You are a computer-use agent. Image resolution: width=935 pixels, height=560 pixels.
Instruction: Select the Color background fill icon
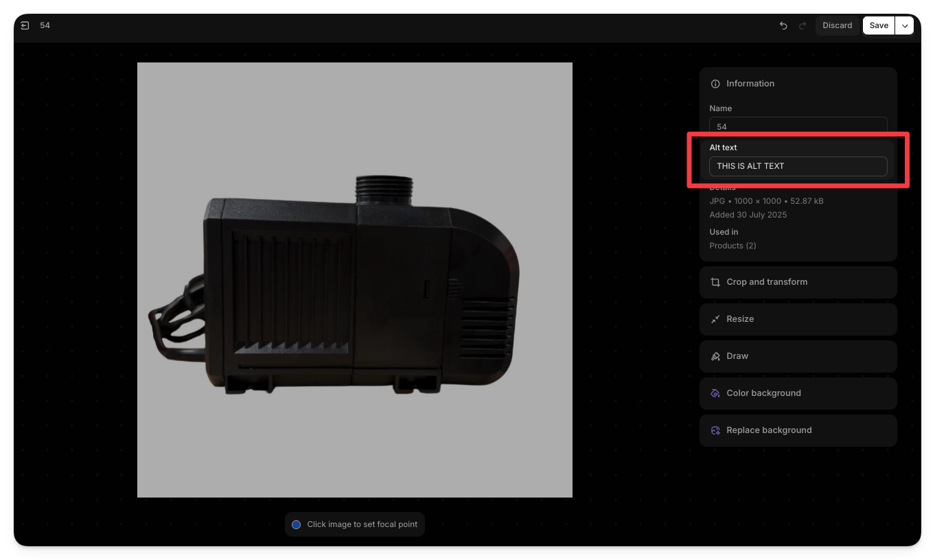pos(715,393)
